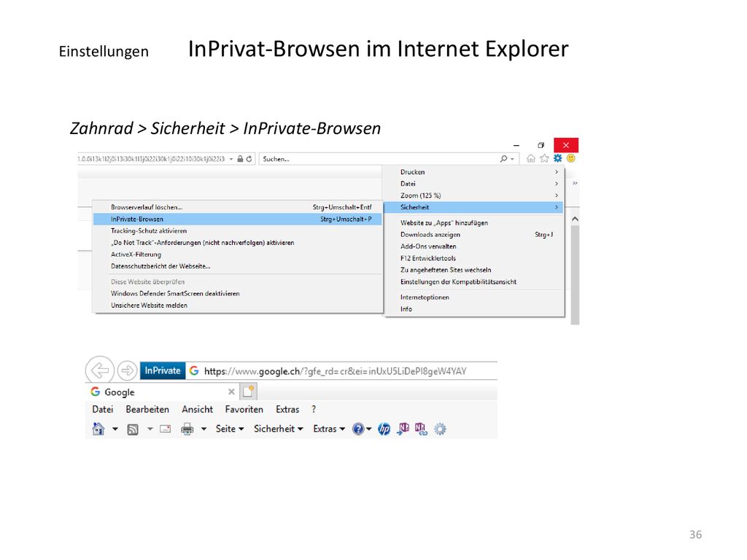This screenshot has width=747, height=560.
Task: Refresh the page using the reload arrow icon
Action: 249,158
